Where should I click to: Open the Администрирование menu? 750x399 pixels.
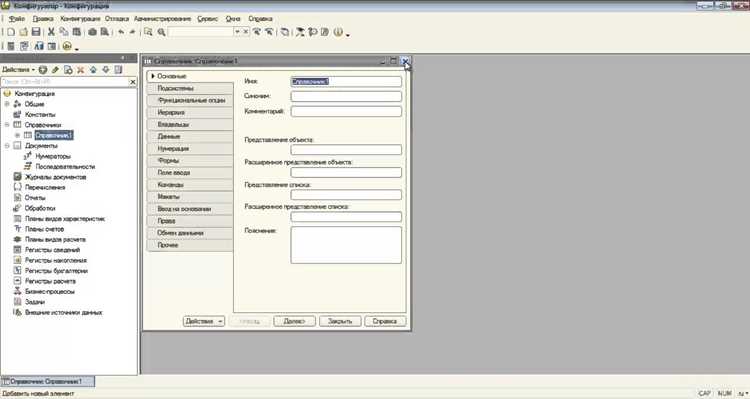pos(162,19)
